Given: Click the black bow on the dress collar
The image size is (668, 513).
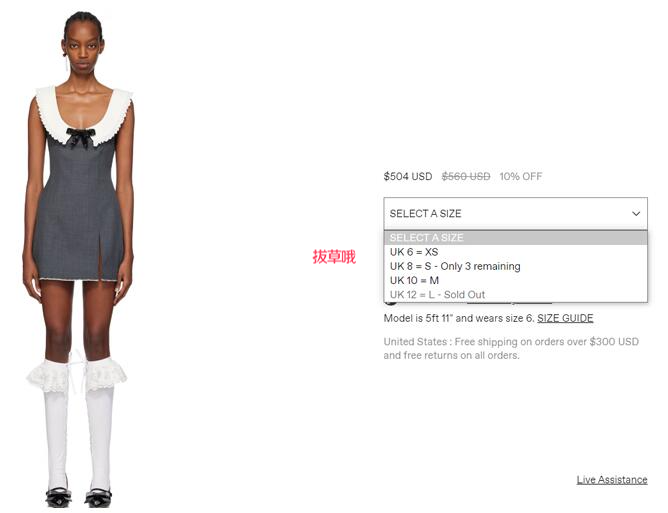Looking at the screenshot, I should pos(80,137).
